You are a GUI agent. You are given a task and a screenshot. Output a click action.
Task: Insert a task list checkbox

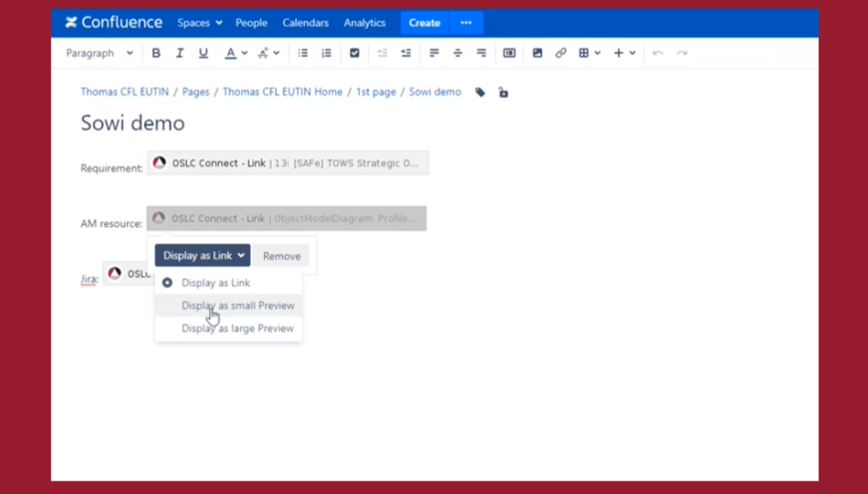pos(355,53)
